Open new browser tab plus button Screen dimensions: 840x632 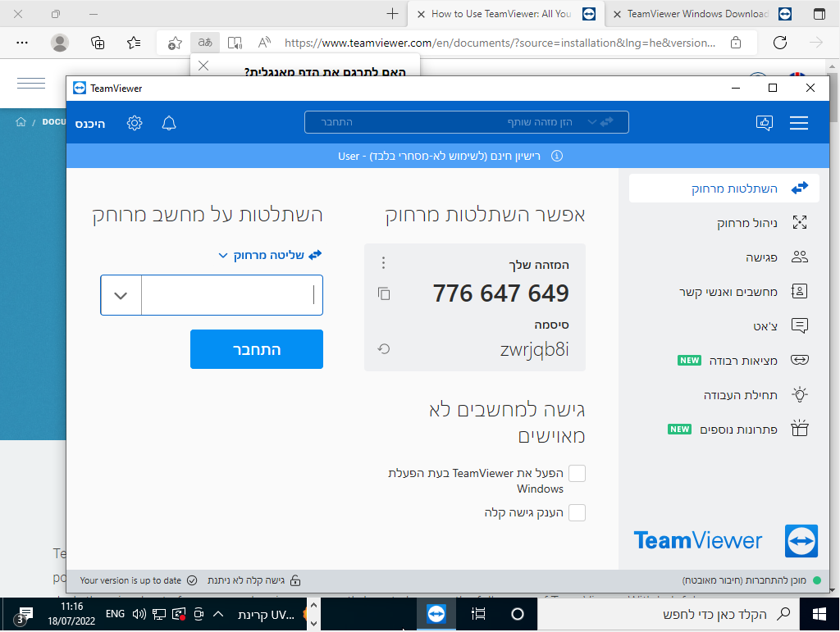(x=392, y=14)
